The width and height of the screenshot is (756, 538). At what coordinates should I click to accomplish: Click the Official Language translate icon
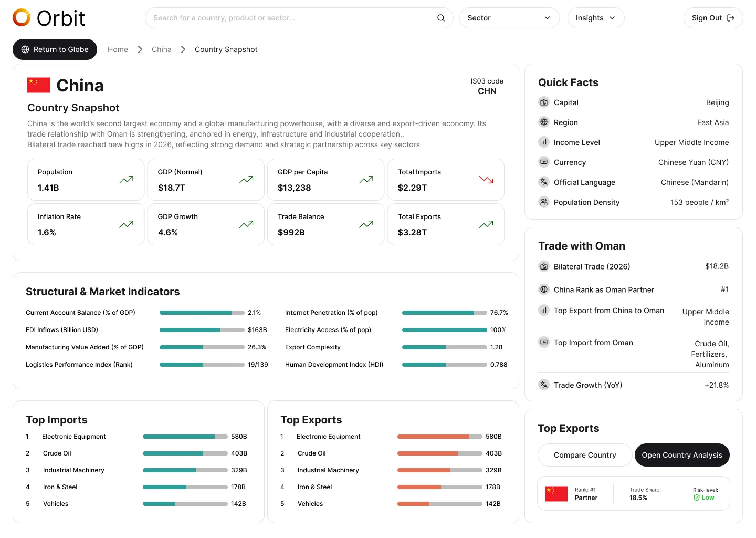544,182
